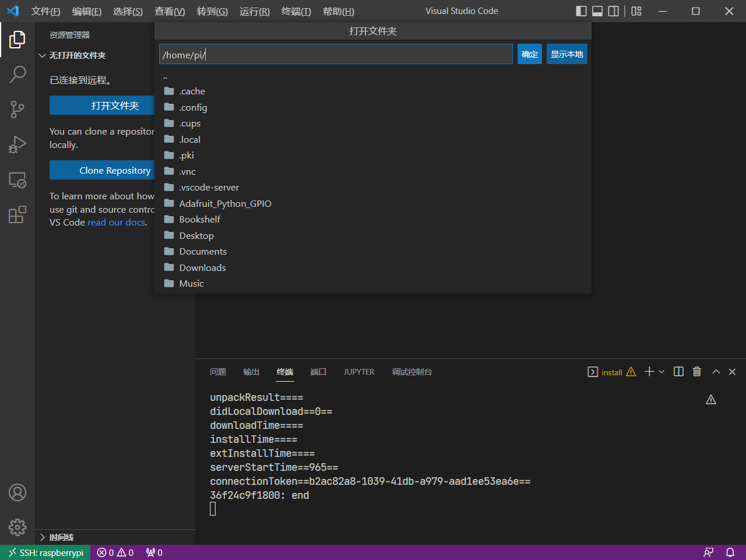The width and height of the screenshot is (746, 560).
Task: Split the terminal panel
Action: (x=678, y=372)
